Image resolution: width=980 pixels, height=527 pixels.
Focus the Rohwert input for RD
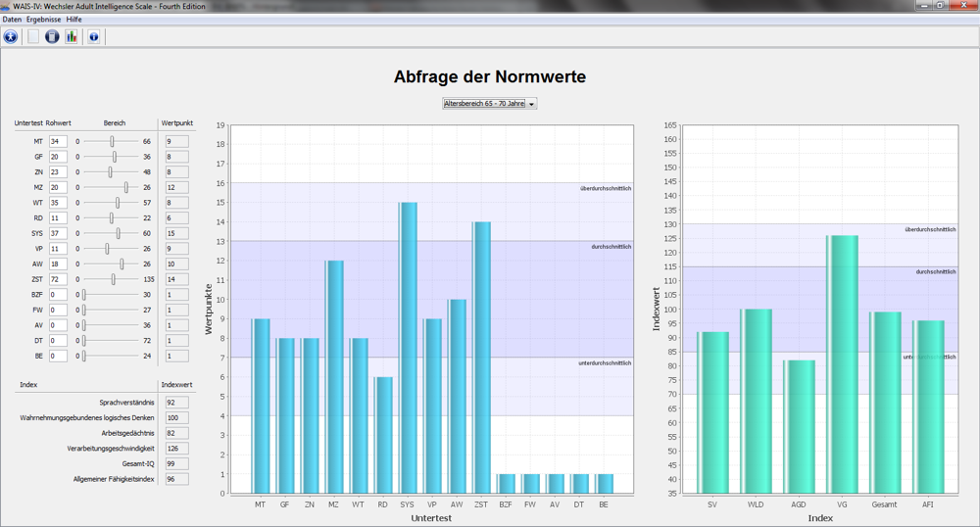click(58, 217)
